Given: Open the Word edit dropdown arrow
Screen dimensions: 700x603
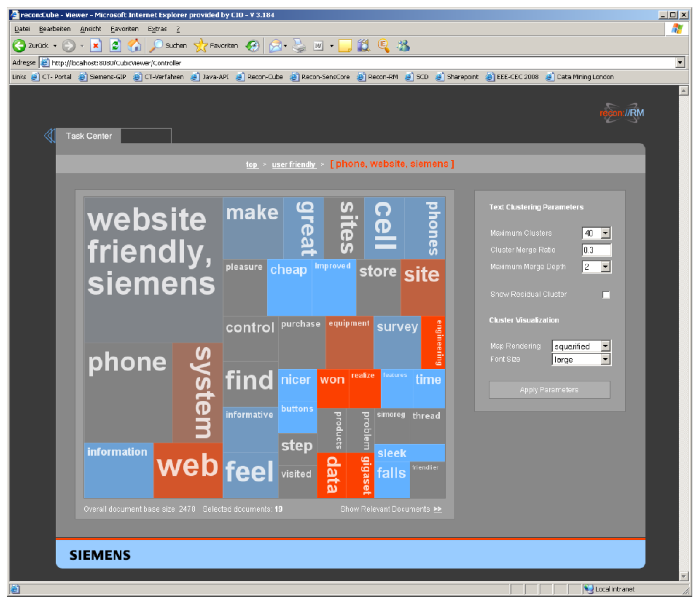Looking at the screenshot, I should [x=331, y=46].
